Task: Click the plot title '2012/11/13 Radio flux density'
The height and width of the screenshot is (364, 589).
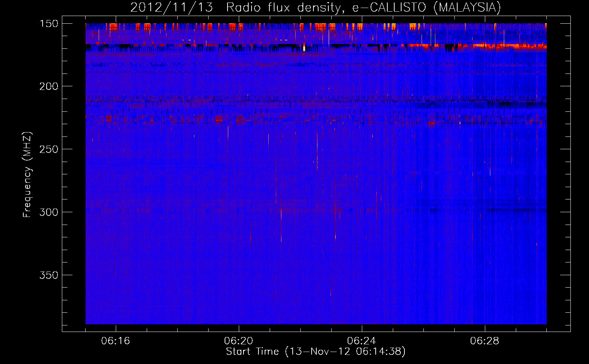Action: 316,8
